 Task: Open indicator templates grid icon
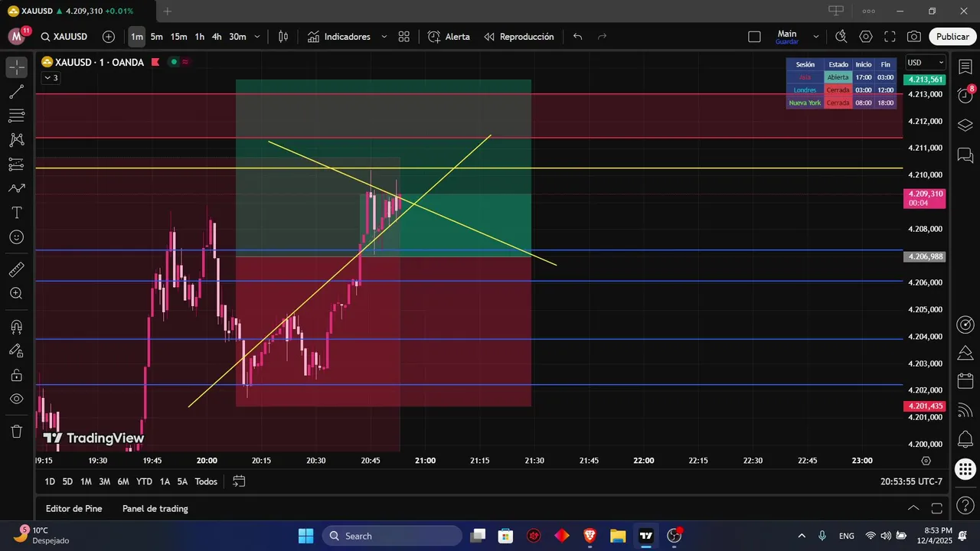[x=404, y=37]
